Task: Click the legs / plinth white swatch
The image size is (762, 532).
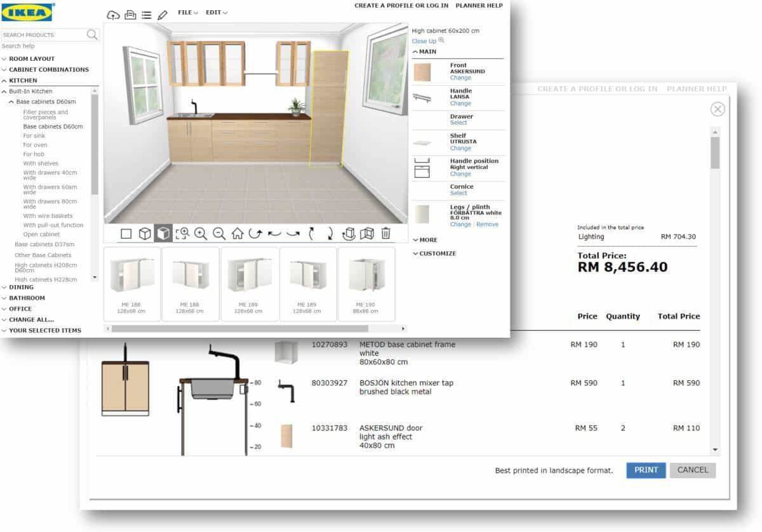Action: tap(422, 214)
